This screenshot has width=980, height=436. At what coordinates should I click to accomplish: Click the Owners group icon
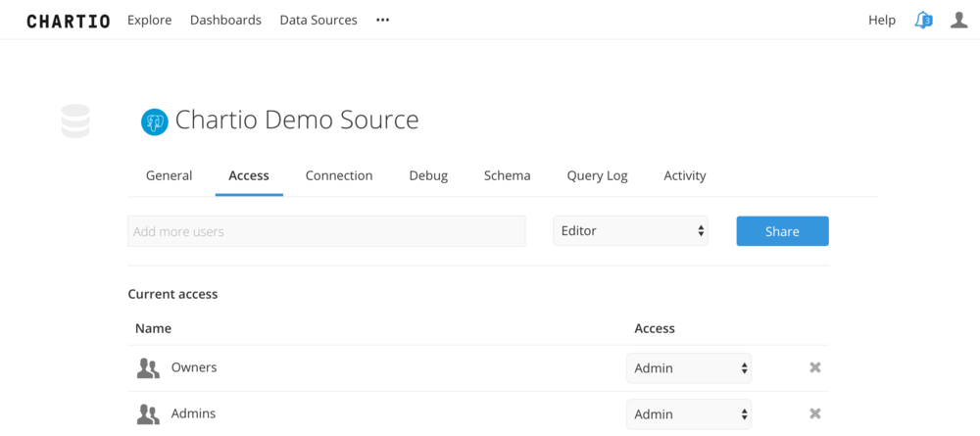coord(148,368)
